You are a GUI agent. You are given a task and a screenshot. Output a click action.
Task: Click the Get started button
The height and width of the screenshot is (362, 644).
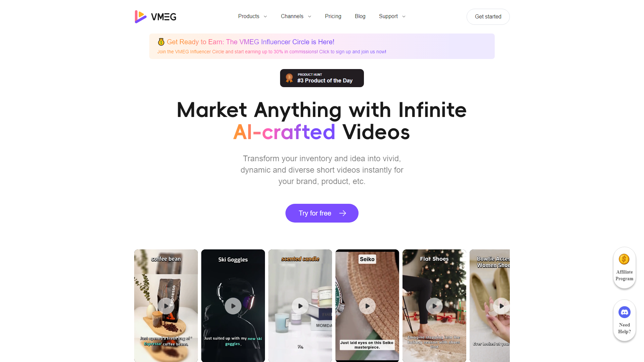pos(488,16)
